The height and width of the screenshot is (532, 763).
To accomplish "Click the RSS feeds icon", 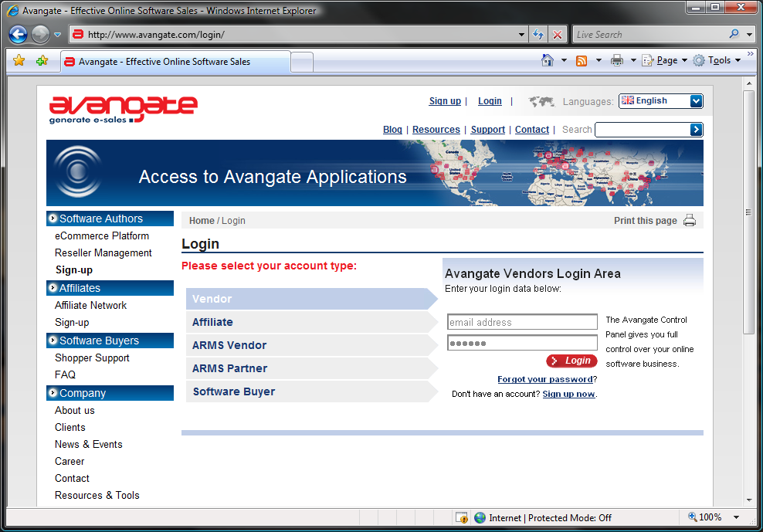I will 582,60.
